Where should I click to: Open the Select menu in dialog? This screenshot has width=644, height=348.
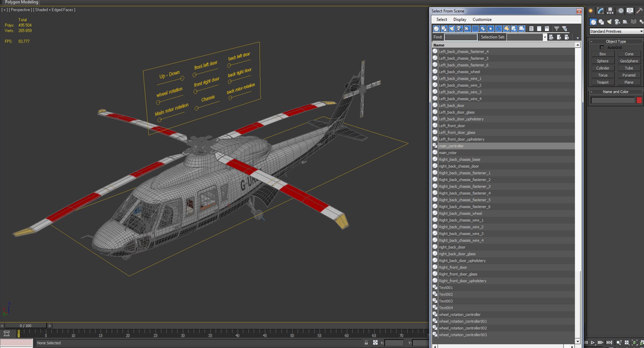click(441, 19)
